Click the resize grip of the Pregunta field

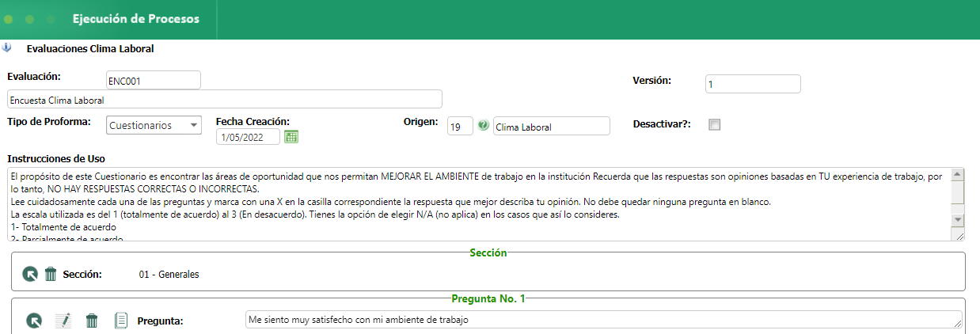click(958, 323)
